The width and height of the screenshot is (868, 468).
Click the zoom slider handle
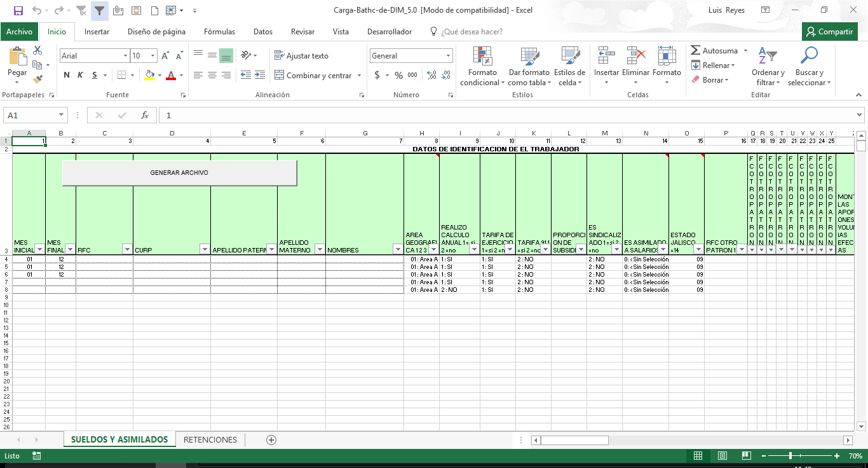(x=790, y=456)
